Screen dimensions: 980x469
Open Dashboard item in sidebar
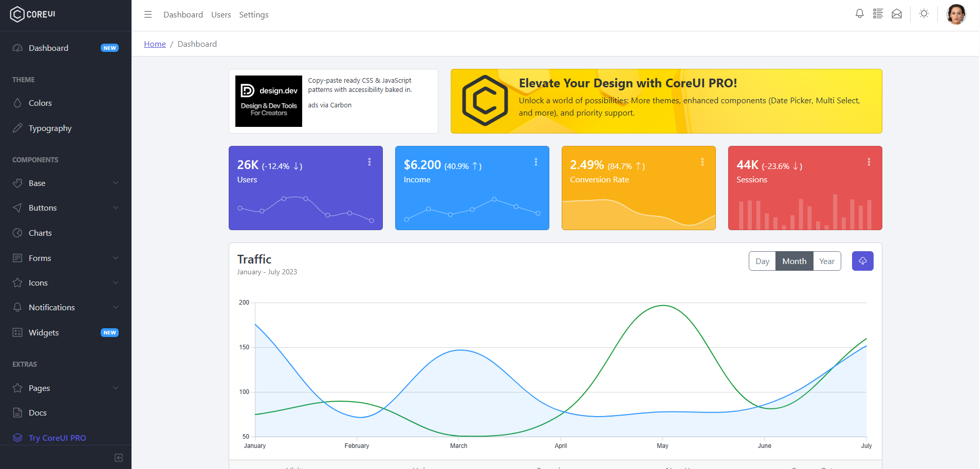click(x=66, y=48)
